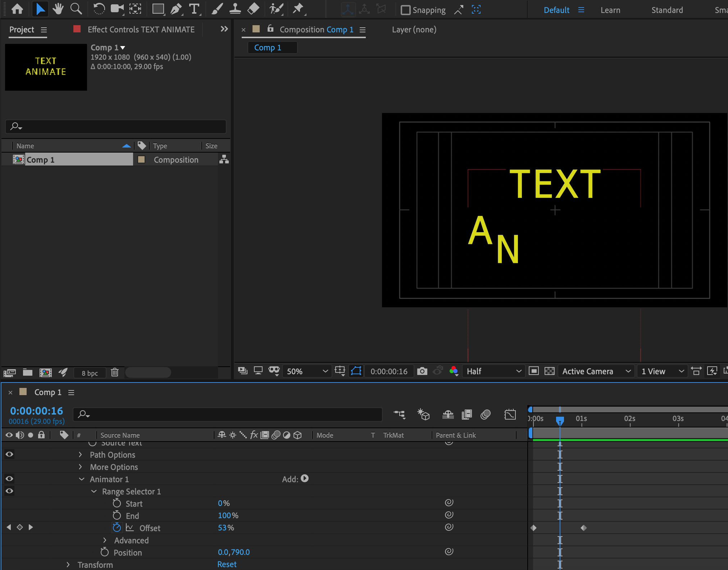Click the Animator 1 Add button
Image resolution: width=728 pixels, height=570 pixels.
tap(304, 479)
